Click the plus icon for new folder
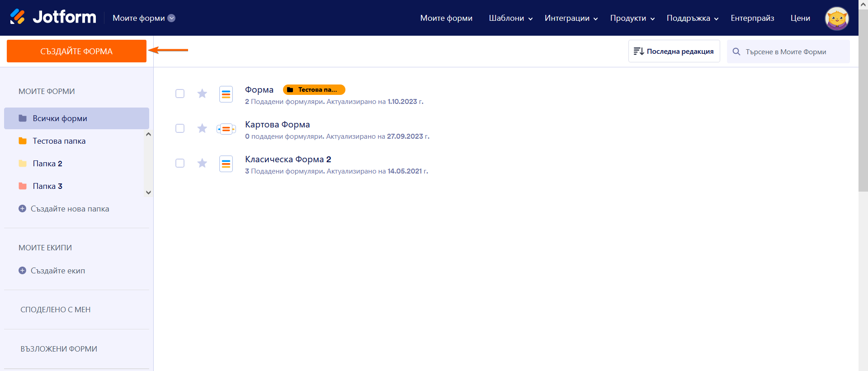The width and height of the screenshot is (868, 371). pyautogui.click(x=22, y=209)
